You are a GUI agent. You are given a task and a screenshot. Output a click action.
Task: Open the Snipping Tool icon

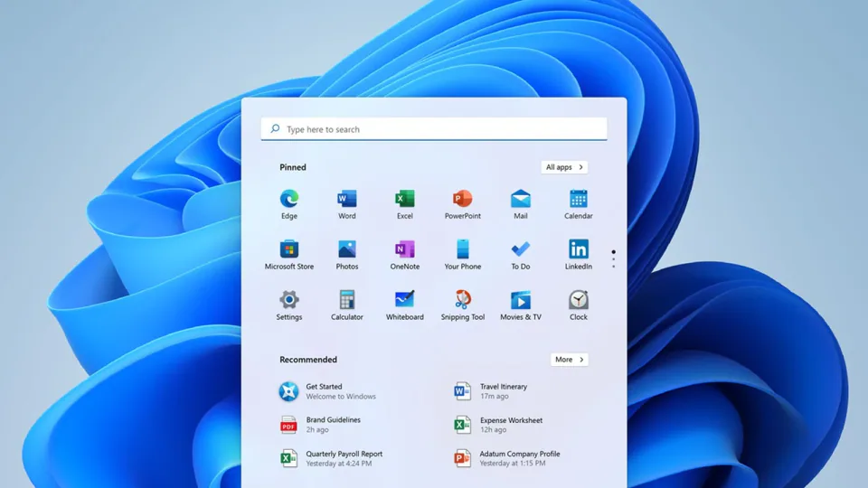tap(463, 299)
